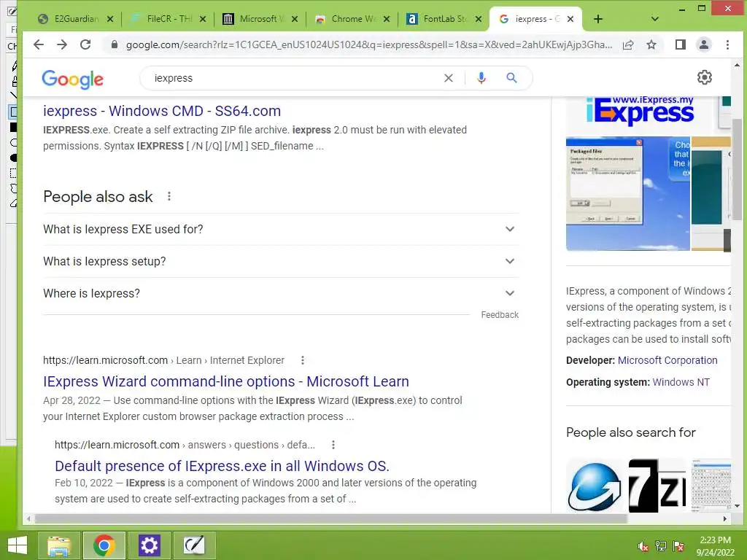Start voice search with microphone

click(481, 78)
